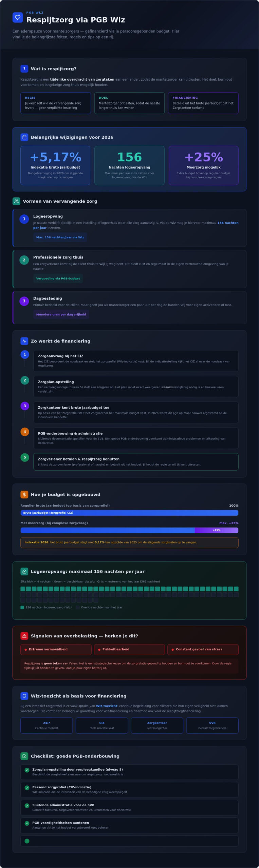Click the checkmark for Passend zorgprofiel item
This screenshot has height=868, width=259.
[x=27, y=788]
